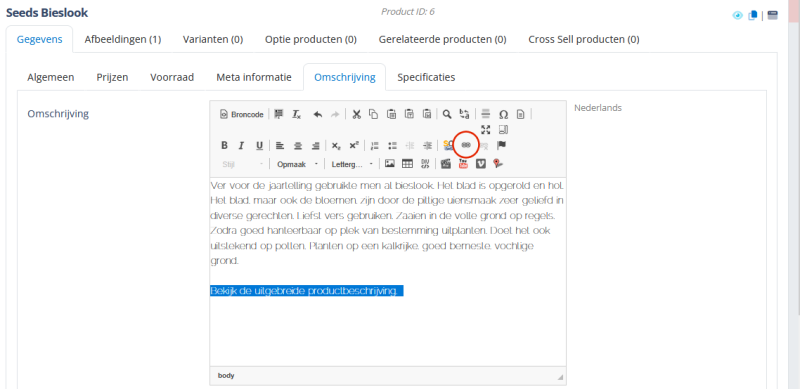Viewport: 800px width, 389px height.
Task: Open the Lettergrootte size dropdown
Action: pyautogui.click(x=353, y=164)
